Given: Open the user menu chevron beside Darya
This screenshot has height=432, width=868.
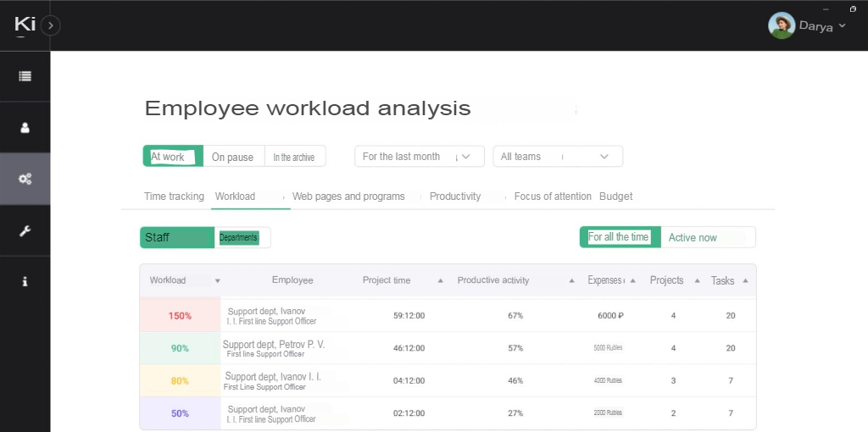Looking at the screenshot, I should click(842, 25).
